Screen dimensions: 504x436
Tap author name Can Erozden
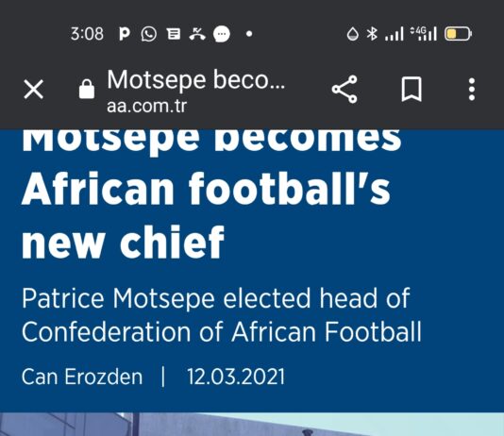(82, 377)
